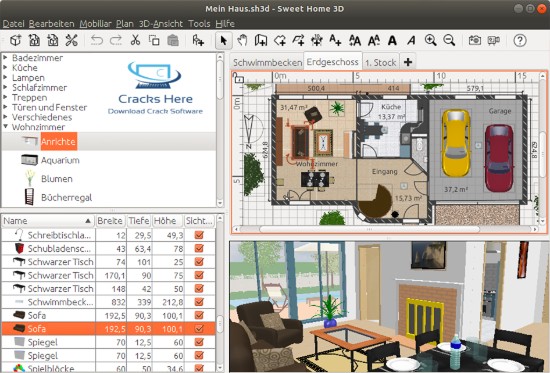Expand the Verschiedenes catalog category
The height and width of the screenshot is (373, 550).
point(6,117)
